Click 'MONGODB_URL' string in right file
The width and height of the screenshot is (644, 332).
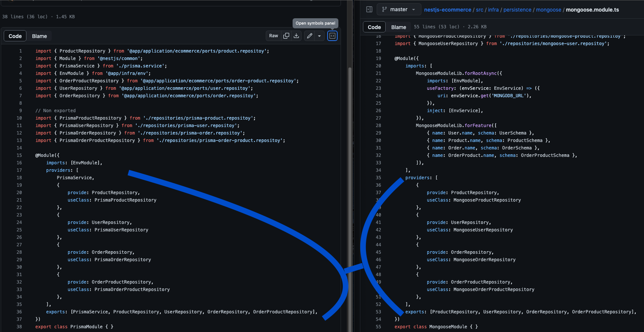[509, 96]
